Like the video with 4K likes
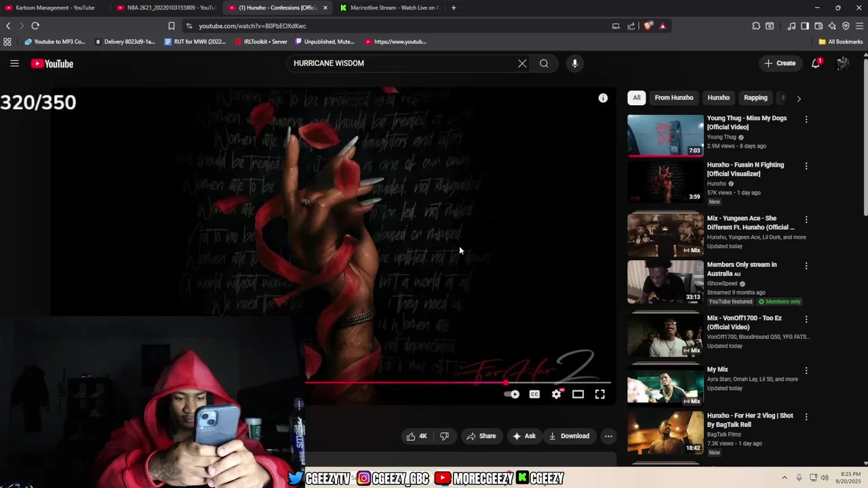Screen dimensions: 868x488 (x=416, y=436)
